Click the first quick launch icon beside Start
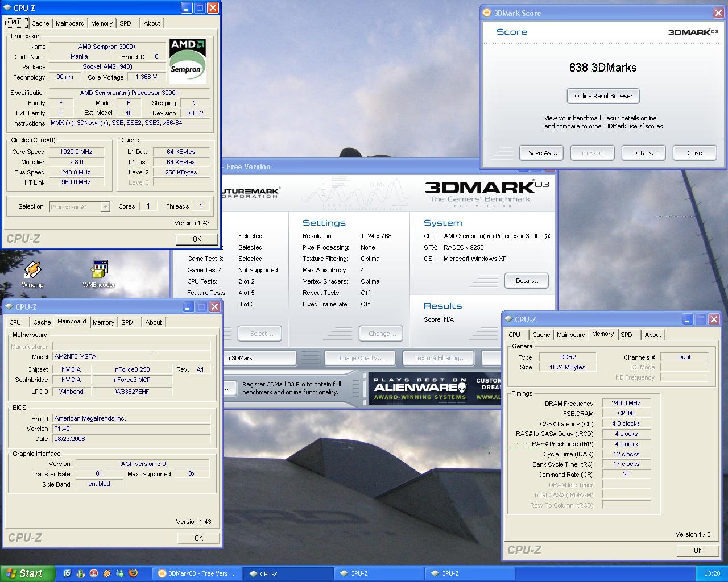Screen dimensions: 728x582 point(67,573)
